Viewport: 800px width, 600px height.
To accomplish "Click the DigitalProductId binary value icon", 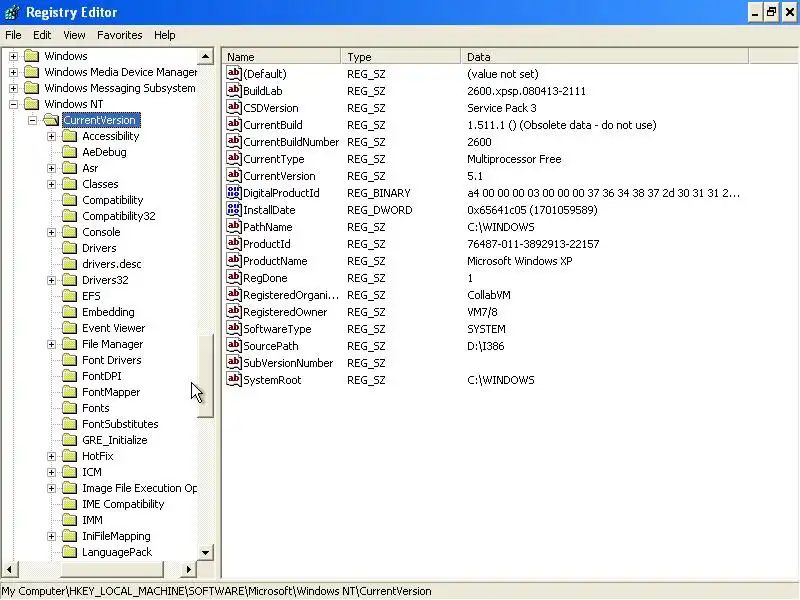I will pyautogui.click(x=234, y=192).
